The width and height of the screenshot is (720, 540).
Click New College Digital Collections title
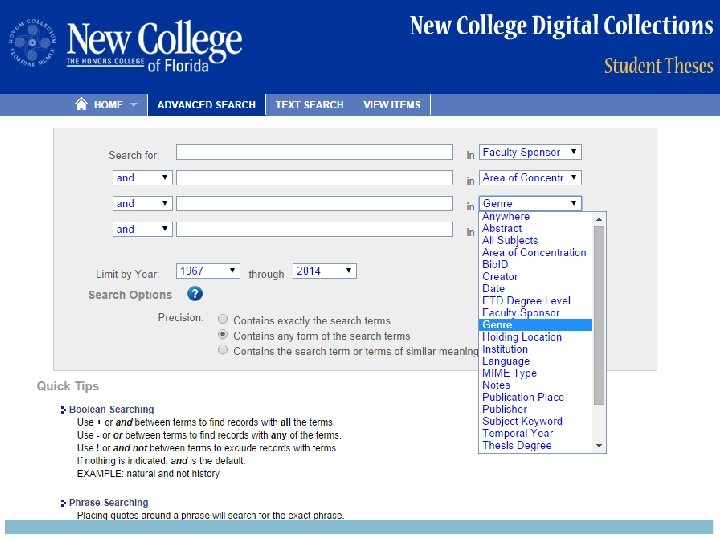561,26
